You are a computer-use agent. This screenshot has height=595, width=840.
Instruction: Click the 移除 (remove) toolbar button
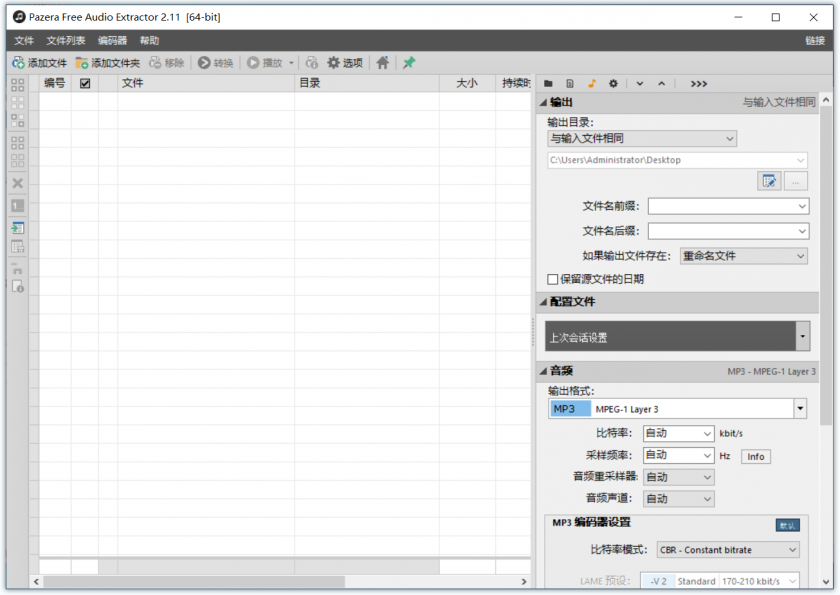click(167, 63)
